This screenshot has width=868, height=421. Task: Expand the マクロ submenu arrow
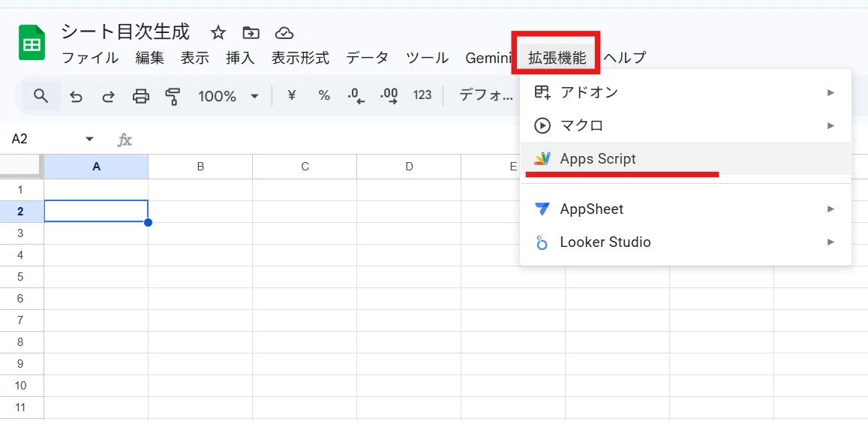click(x=830, y=126)
